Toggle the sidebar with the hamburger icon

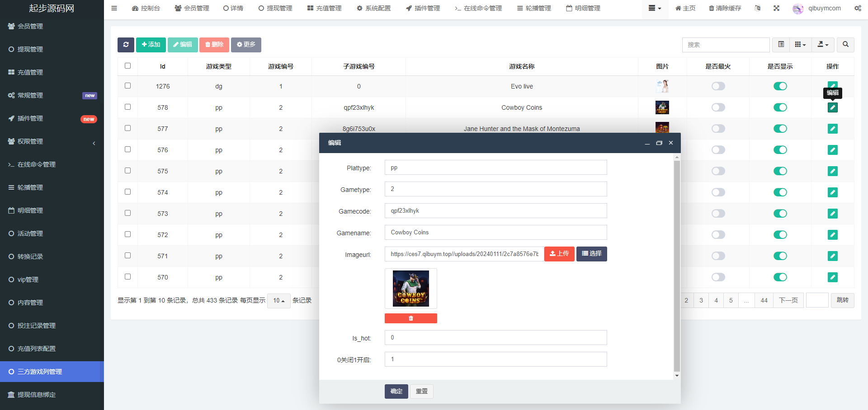(x=114, y=8)
